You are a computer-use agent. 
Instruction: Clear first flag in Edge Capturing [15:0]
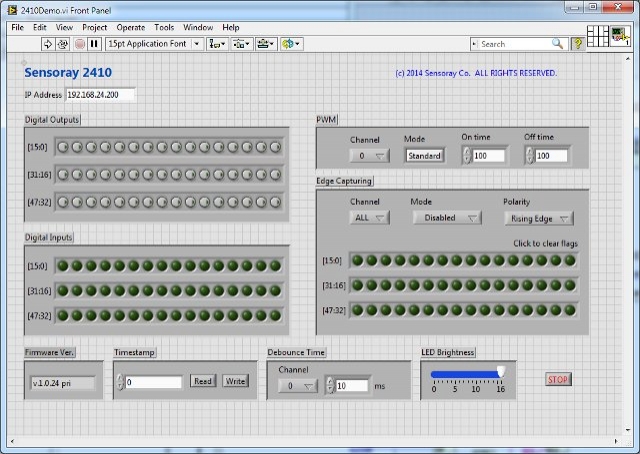(358, 260)
